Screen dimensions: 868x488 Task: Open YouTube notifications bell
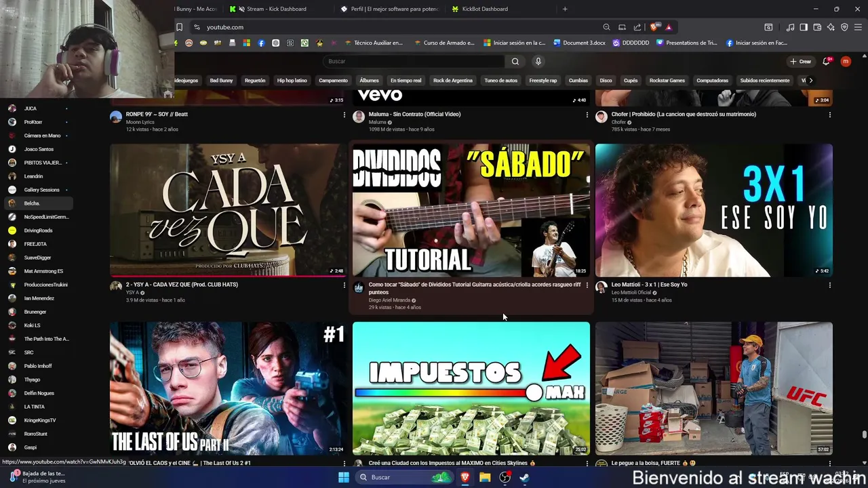click(x=826, y=62)
